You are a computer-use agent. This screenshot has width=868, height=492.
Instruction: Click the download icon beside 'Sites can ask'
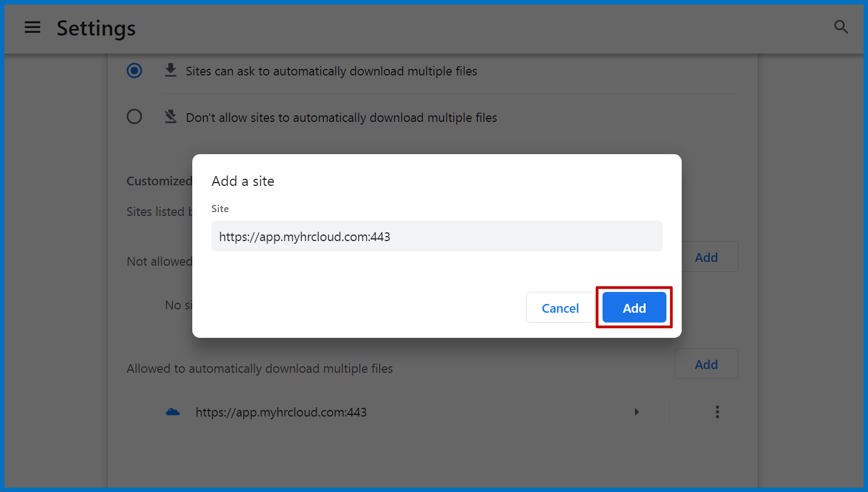pyautogui.click(x=170, y=71)
